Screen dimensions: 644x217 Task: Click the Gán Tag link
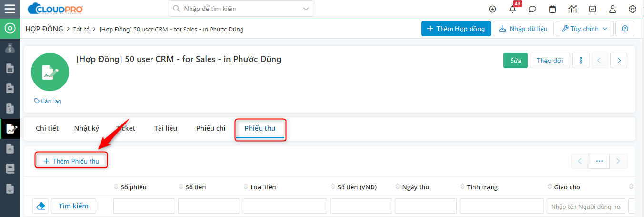[x=48, y=101]
